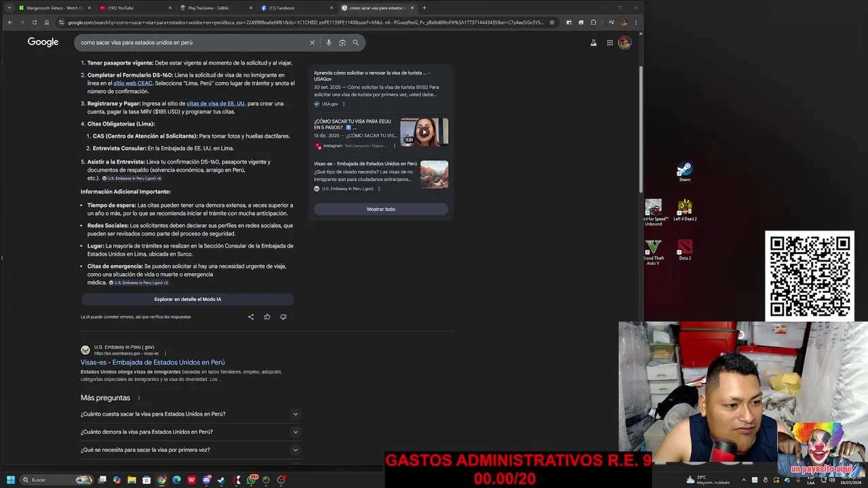Open Chrome tab search dropdown
Image resolution: width=868 pixels, height=488 pixels.
pos(9,8)
